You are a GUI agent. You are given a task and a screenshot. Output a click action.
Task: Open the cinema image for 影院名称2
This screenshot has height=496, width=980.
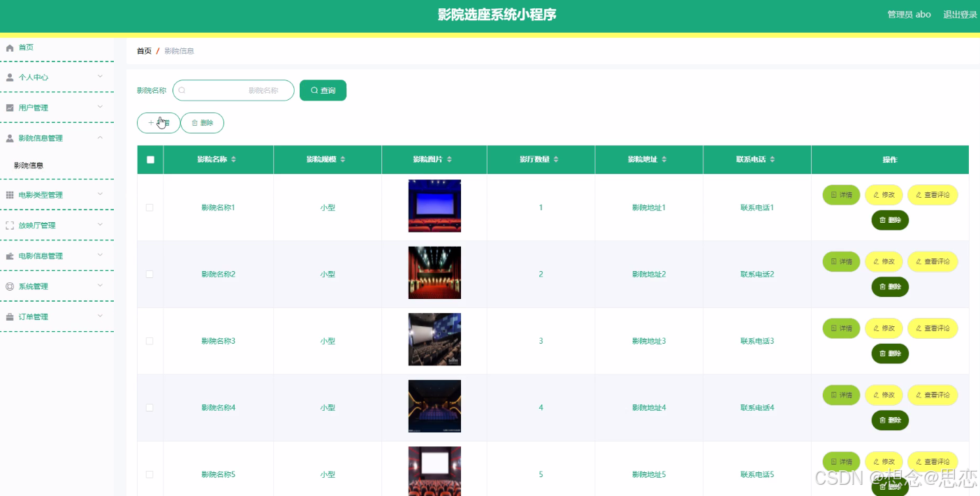point(434,272)
